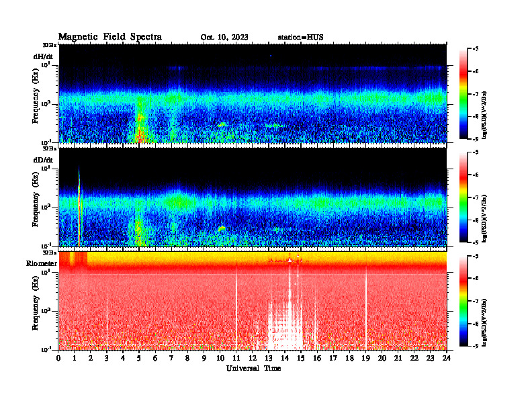
Task: Click the "-9" value on the Riometer color bar
Action: [476, 346]
